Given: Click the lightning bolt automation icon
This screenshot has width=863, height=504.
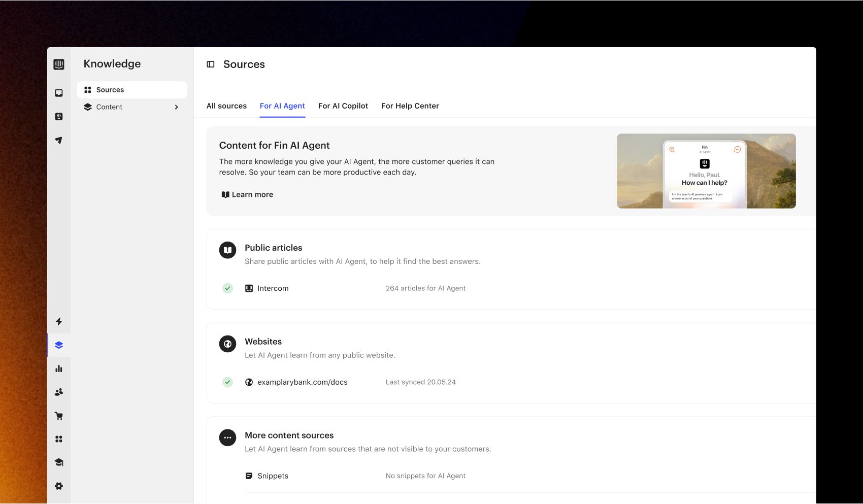Looking at the screenshot, I should tap(59, 321).
